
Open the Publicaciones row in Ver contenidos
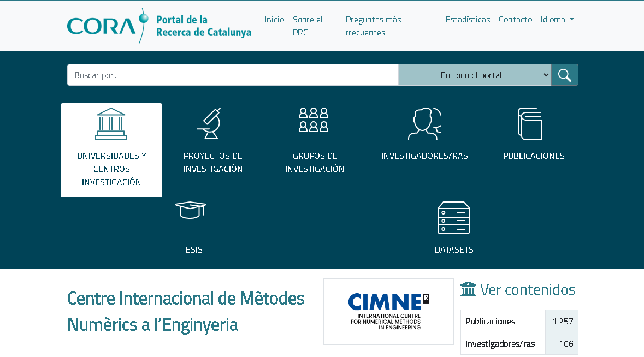point(519,321)
